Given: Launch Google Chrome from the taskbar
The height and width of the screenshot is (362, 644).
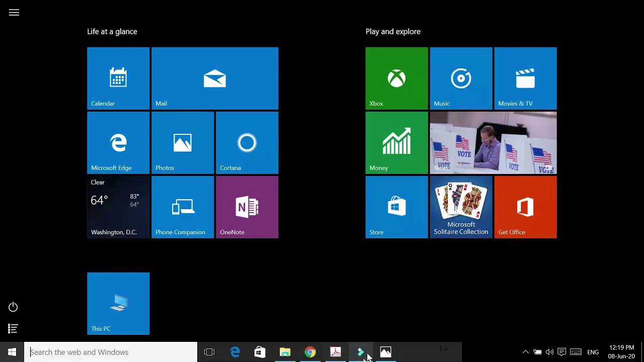Looking at the screenshot, I should [310, 352].
